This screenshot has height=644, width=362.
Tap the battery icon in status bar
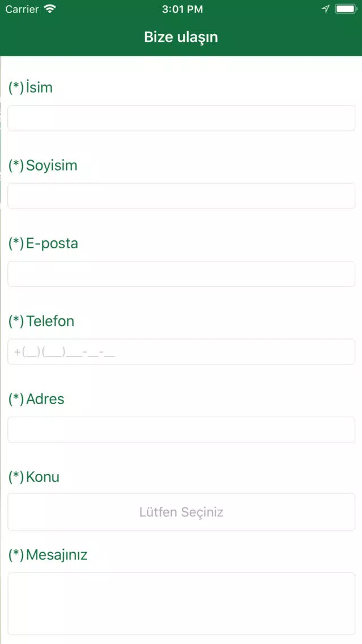coord(346,9)
